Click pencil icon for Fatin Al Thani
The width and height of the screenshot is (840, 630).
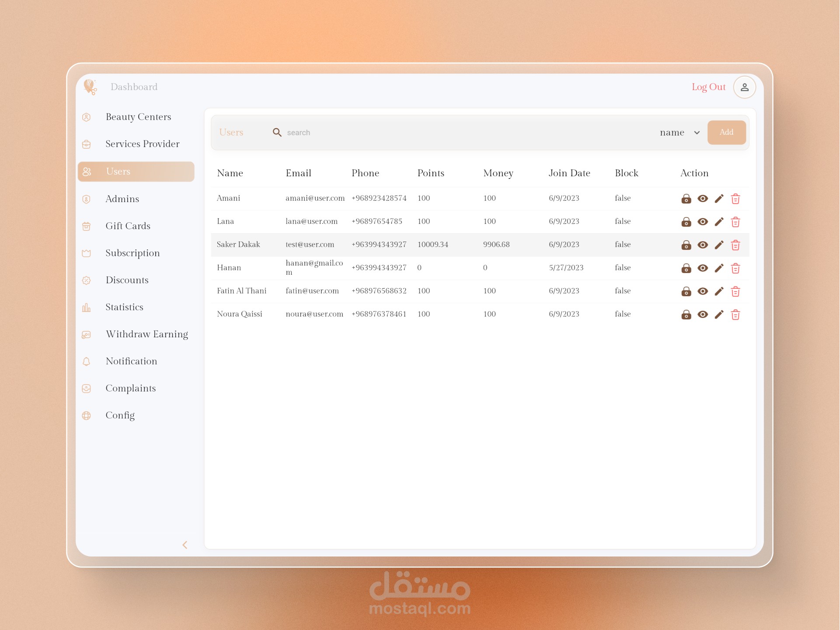[719, 291]
